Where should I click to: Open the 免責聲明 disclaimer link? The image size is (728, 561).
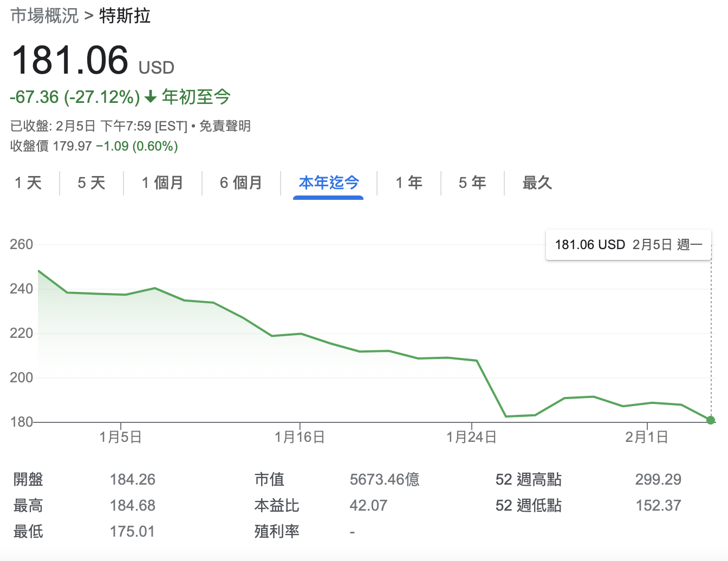[225, 126]
